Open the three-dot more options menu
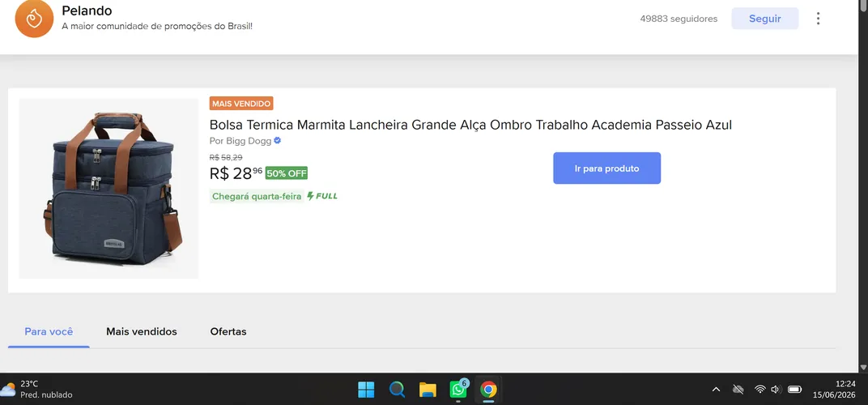The width and height of the screenshot is (868, 405). [x=818, y=19]
